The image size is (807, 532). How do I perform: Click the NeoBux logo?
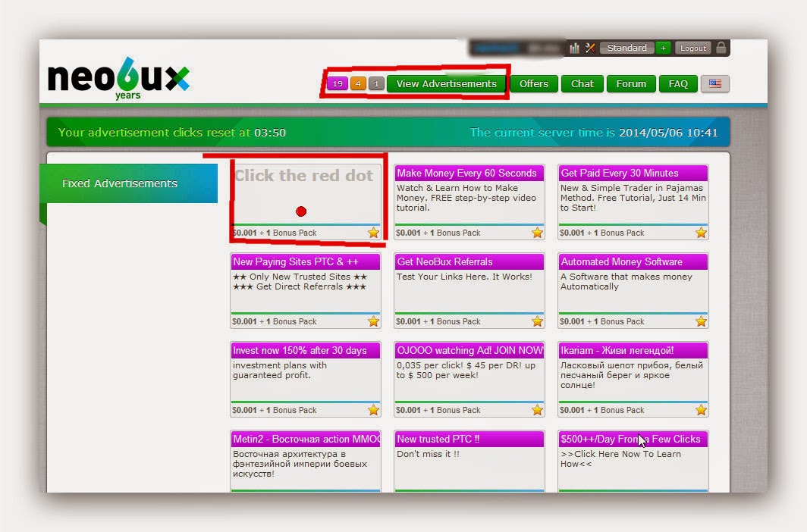click(119, 78)
